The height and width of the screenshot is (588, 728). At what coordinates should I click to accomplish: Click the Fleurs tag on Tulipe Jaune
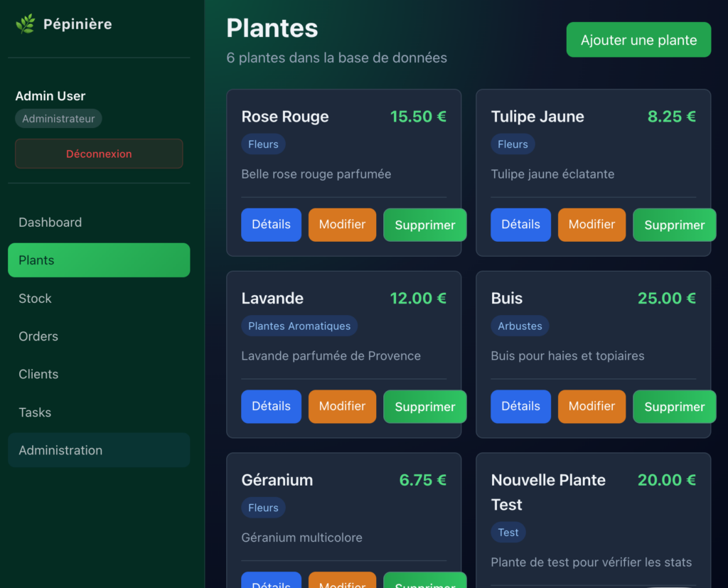[x=513, y=144]
